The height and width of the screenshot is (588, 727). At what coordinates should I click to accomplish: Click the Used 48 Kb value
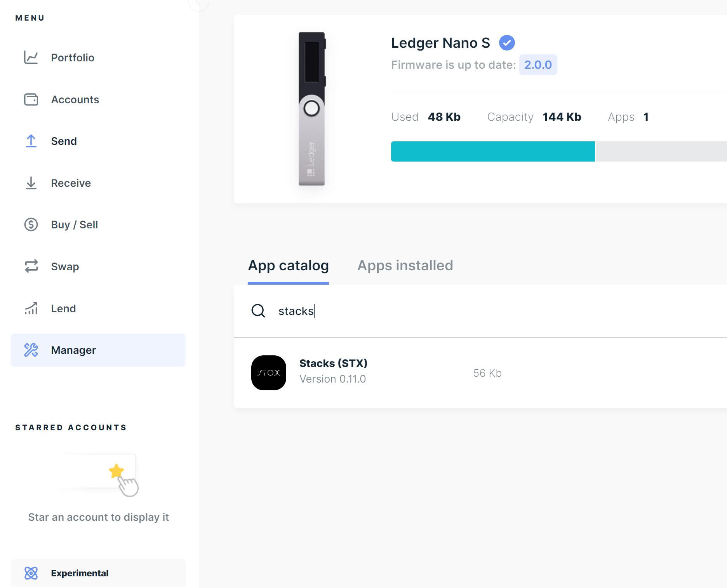444,117
